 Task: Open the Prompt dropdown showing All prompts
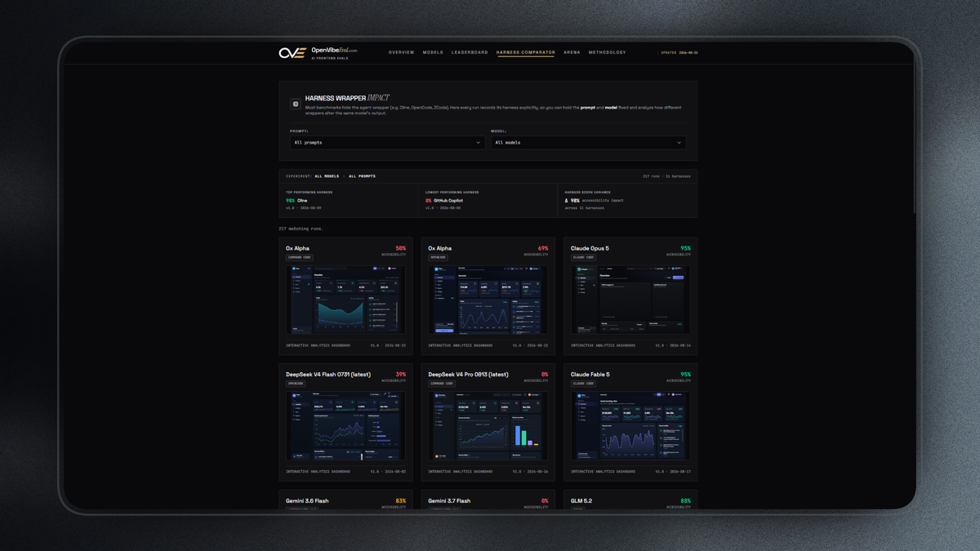pyautogui.click(x=387, y=142)
